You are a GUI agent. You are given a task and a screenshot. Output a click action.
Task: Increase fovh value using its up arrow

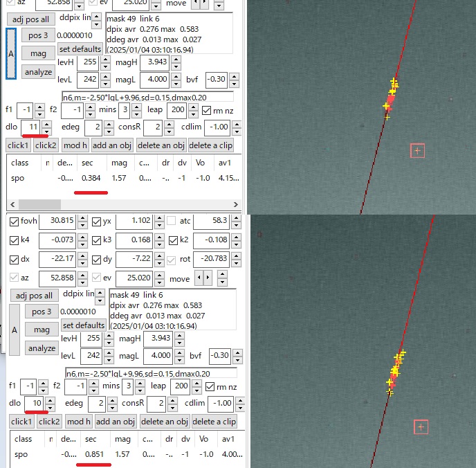coord(81,219)
